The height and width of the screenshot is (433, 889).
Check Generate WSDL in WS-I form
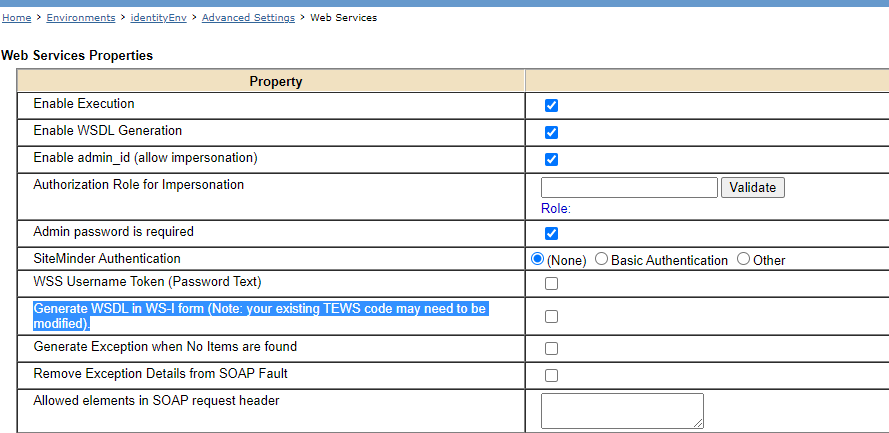[x=551, y=317]
